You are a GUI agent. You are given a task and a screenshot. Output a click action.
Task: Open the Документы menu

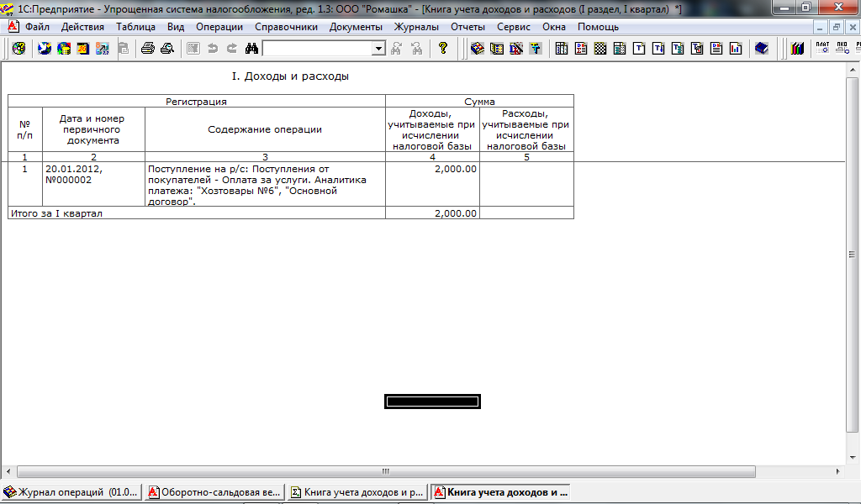356,27
